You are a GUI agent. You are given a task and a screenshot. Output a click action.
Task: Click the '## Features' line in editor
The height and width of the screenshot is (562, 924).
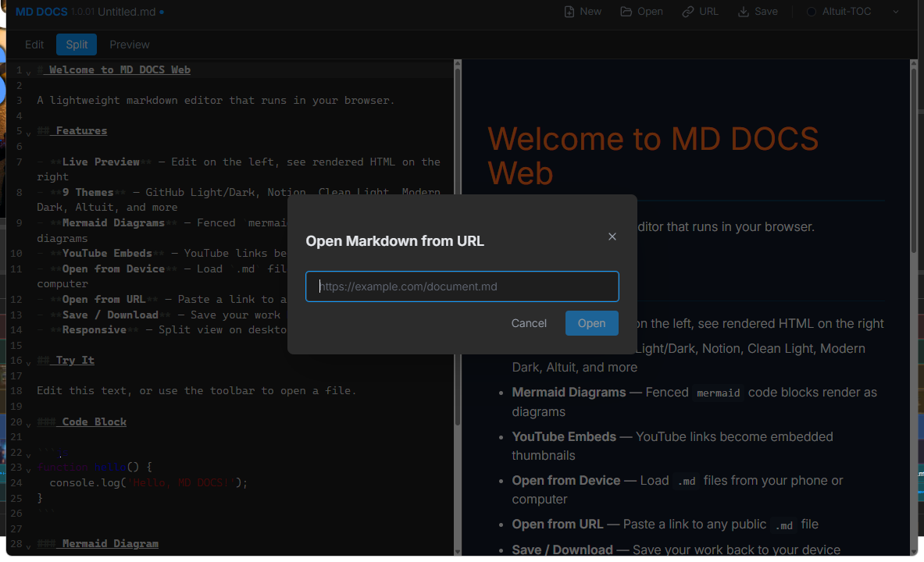click(72, 131)
